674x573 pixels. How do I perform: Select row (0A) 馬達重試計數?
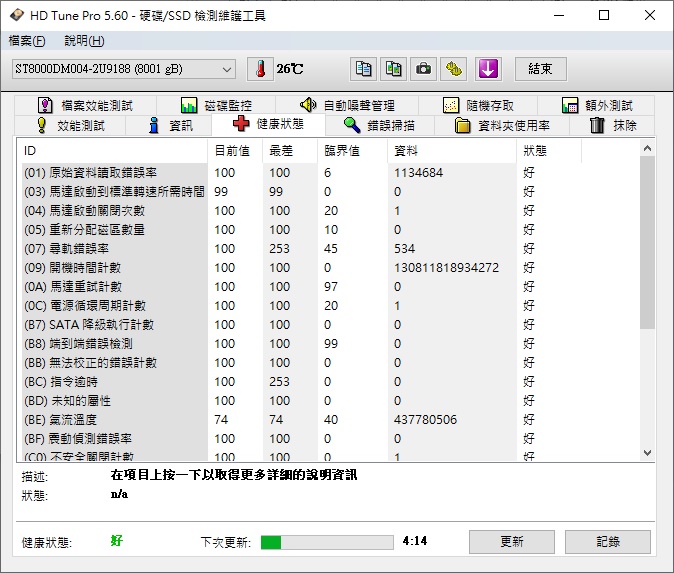click(x=329, y=287)
